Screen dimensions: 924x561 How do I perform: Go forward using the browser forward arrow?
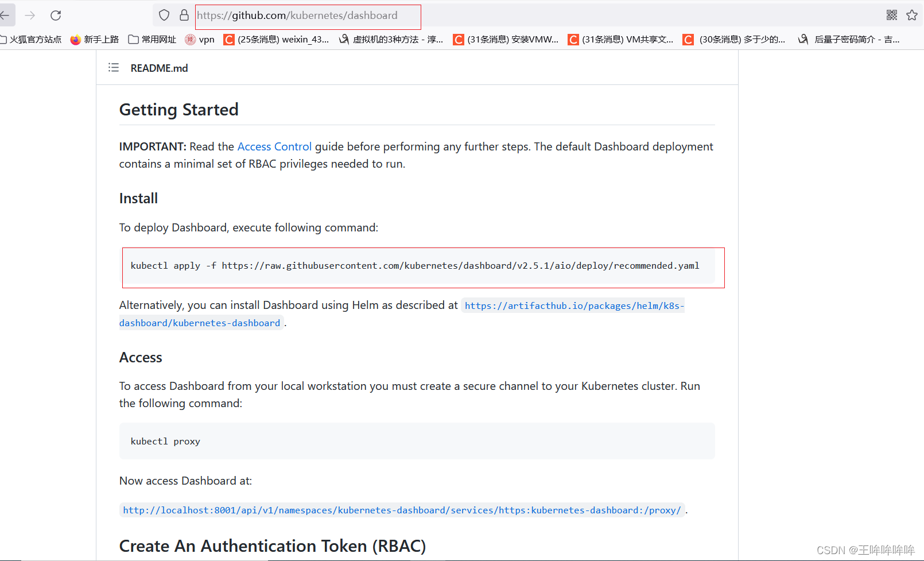click(x=30, y=16)
